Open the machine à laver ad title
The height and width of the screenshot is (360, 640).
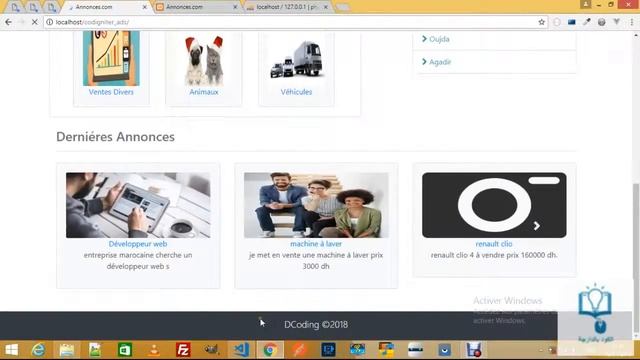pyautogui.click(x=316, y=244)
